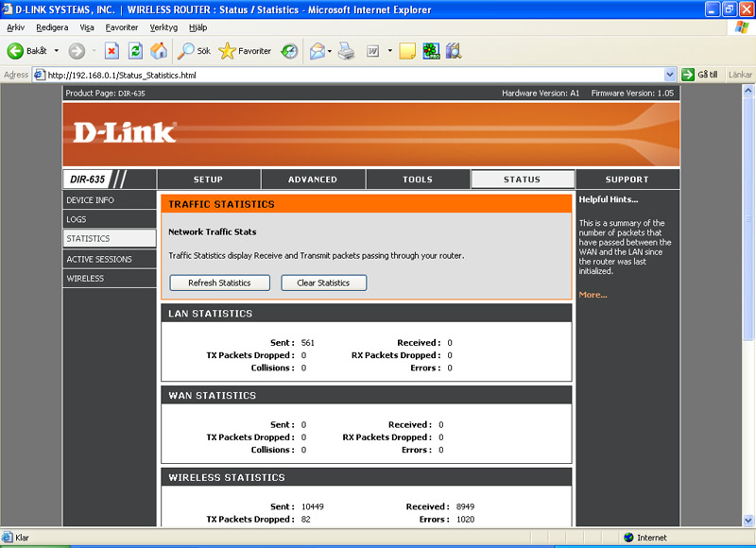Click the page icon in address bar
Image resolution: width=756 pixels, height=548 pixels.
coord(40,75)
